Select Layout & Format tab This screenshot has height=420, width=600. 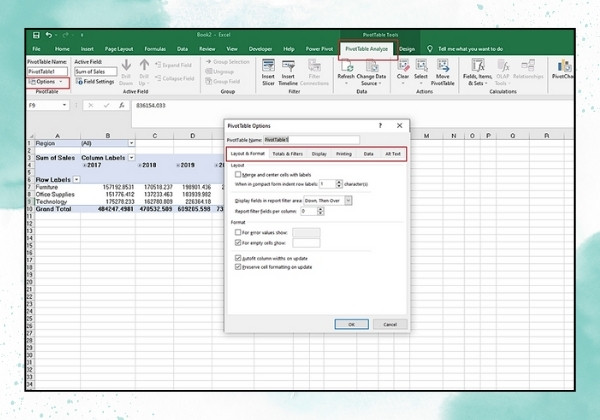(x=248, y=153)
